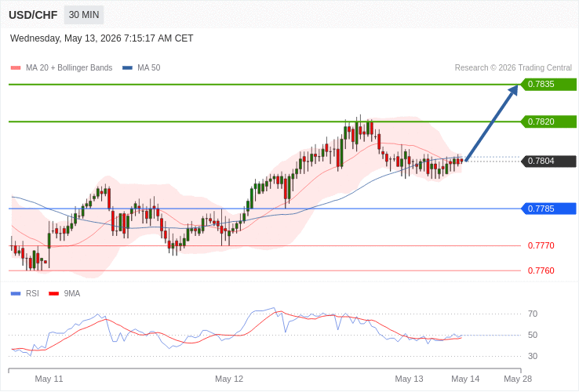Click the Research Trading Central copyright text
This screenshot has height=392, width=579.
[x=513, y=68]
